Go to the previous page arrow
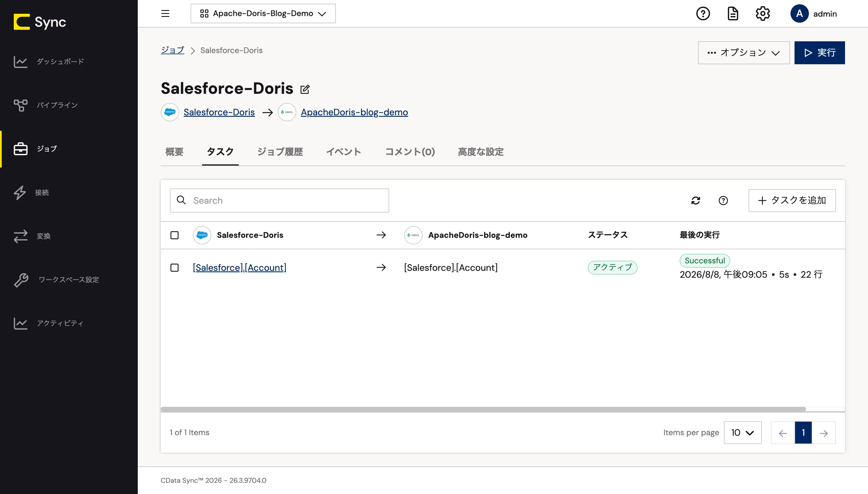Screen dimensions: 868x494 [783, 433]
